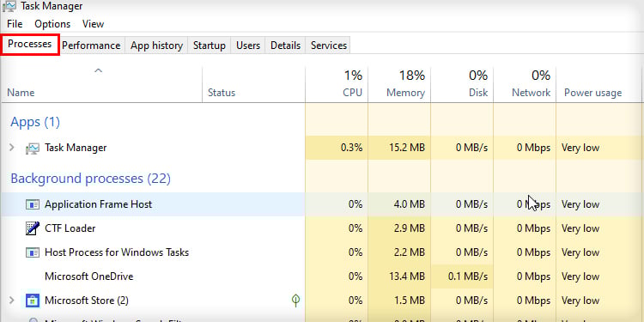644x322 pixels.
Task: Open the Options menu
Action: tap(52, 24)
